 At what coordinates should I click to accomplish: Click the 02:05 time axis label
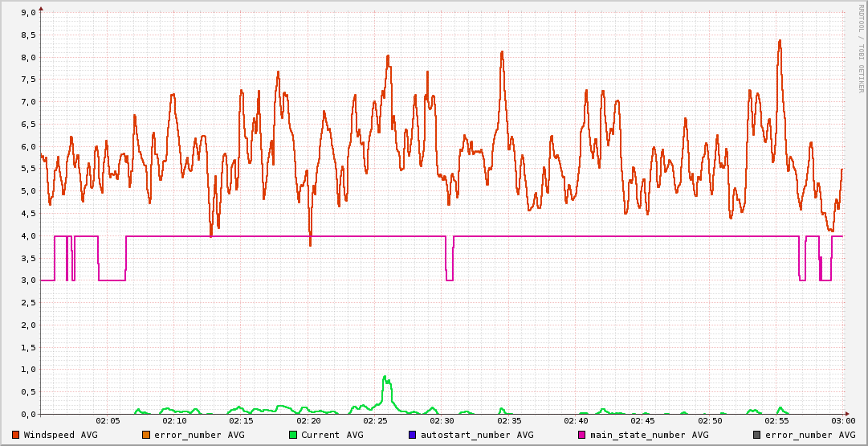(108, 421)
